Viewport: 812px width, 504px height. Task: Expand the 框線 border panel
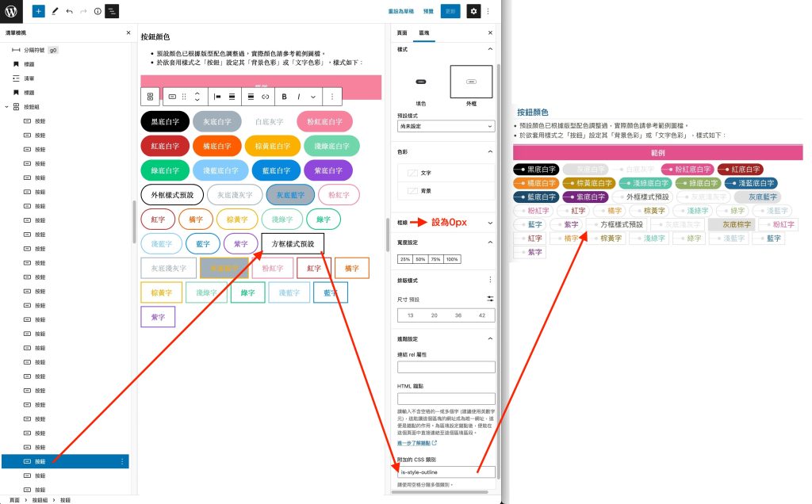(490, 223)
